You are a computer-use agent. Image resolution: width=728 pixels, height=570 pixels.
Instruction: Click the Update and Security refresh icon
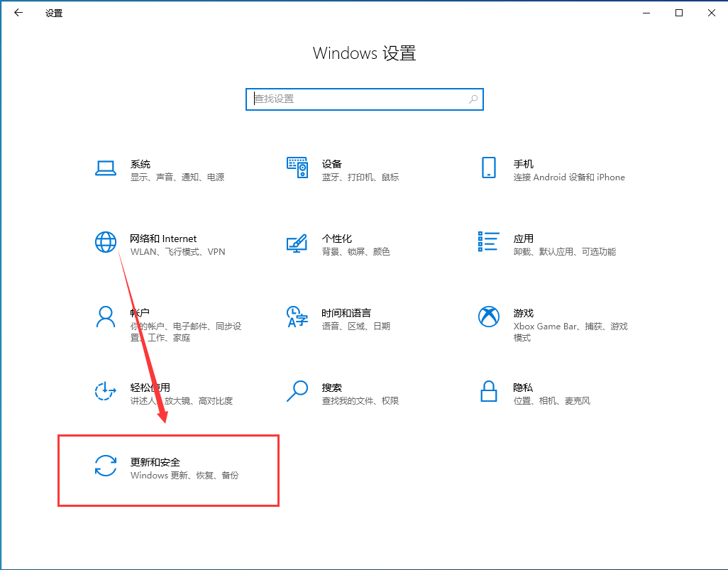(106, 466)
